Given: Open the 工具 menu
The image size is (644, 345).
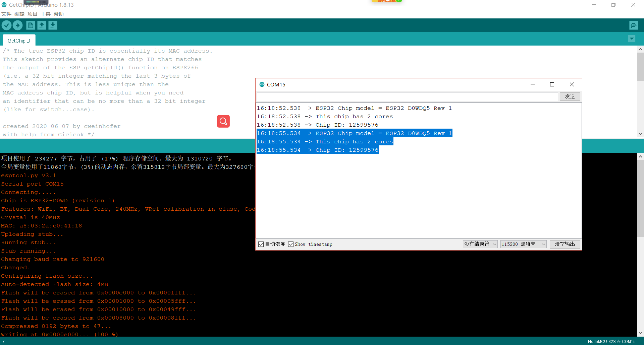Looking at the screenshot, I should click(x=45, y=14).
